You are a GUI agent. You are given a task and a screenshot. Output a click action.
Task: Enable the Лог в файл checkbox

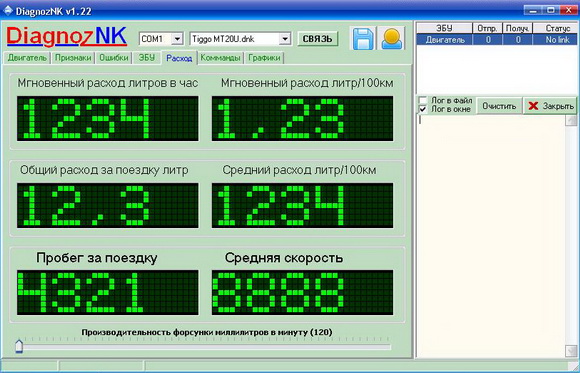point(423,100)
